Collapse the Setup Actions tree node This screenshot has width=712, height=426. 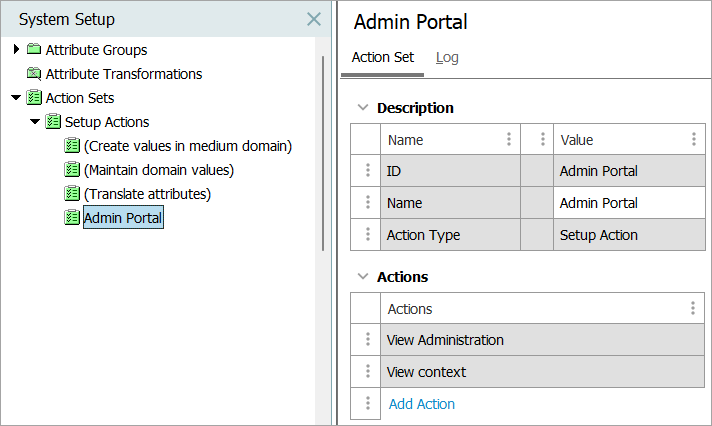coord(35,122)
